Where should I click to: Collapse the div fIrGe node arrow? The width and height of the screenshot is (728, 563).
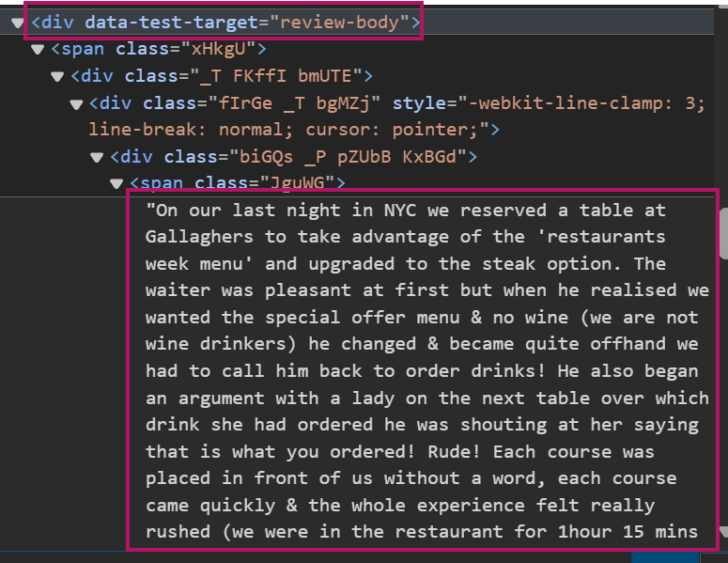(x=77, y=103)
